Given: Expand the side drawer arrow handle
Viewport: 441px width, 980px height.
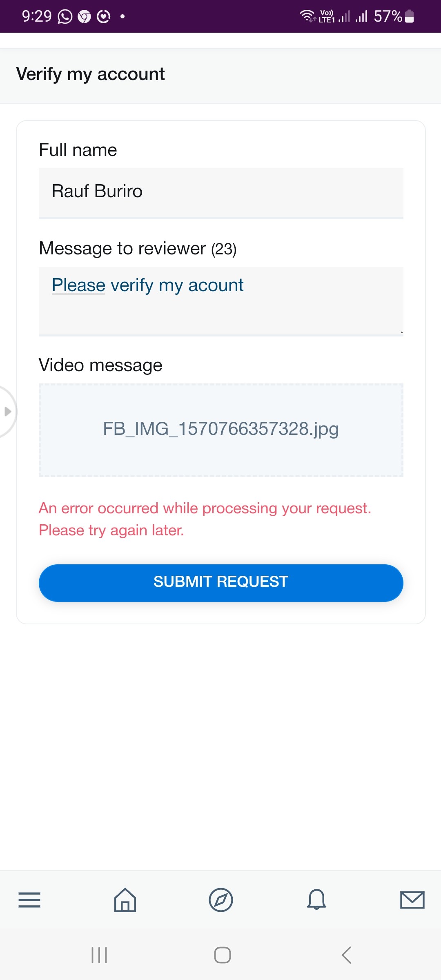Looking at the screenshot, I should [x=7, y=411].
